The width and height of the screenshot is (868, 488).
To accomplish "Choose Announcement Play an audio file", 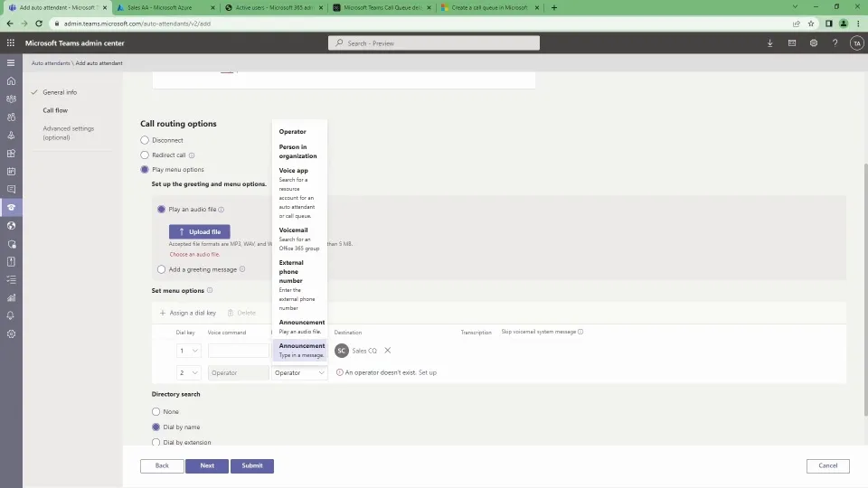I will 299,326.
